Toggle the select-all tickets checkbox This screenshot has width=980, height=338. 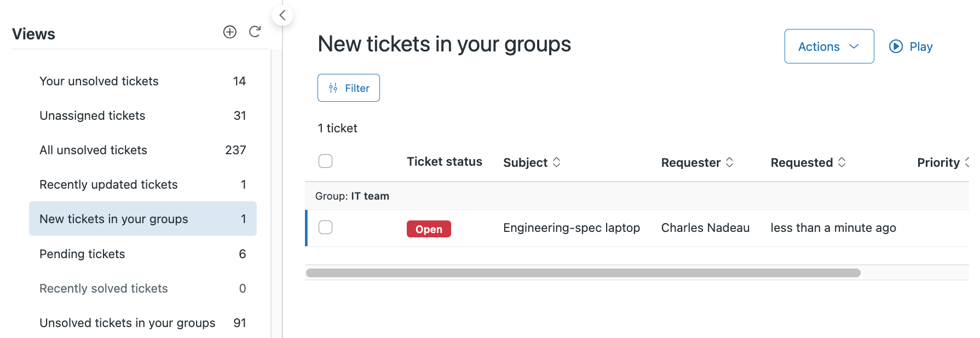pos(326,161)
